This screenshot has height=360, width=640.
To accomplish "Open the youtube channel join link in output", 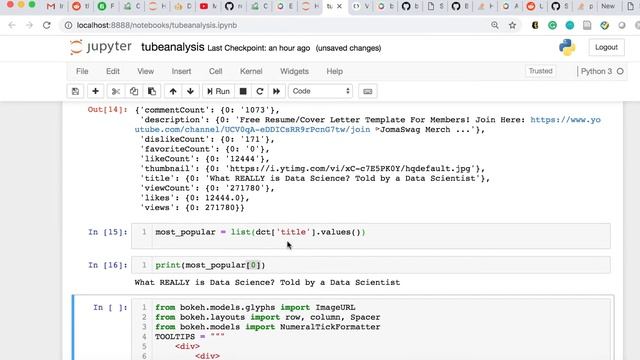I will [367, 124].
